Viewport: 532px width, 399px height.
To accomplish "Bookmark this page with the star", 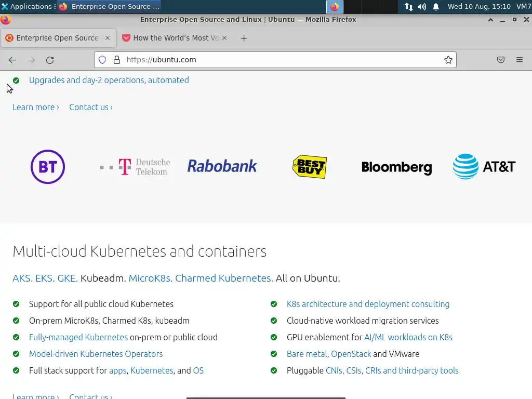I will coord(448,60).
